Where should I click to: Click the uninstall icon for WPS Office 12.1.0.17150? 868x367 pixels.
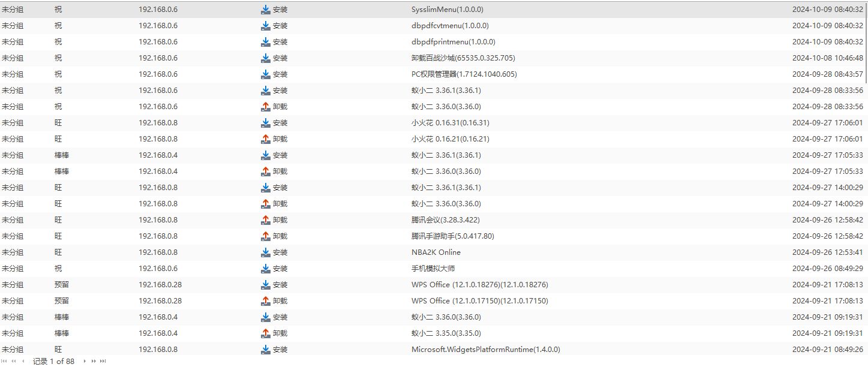[x=266, y=301]
